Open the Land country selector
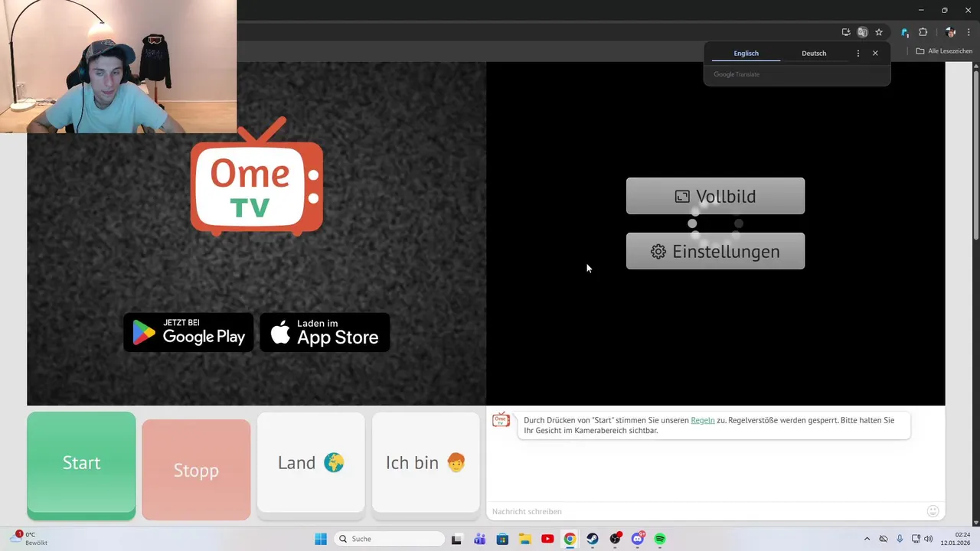 click(311, 463)
